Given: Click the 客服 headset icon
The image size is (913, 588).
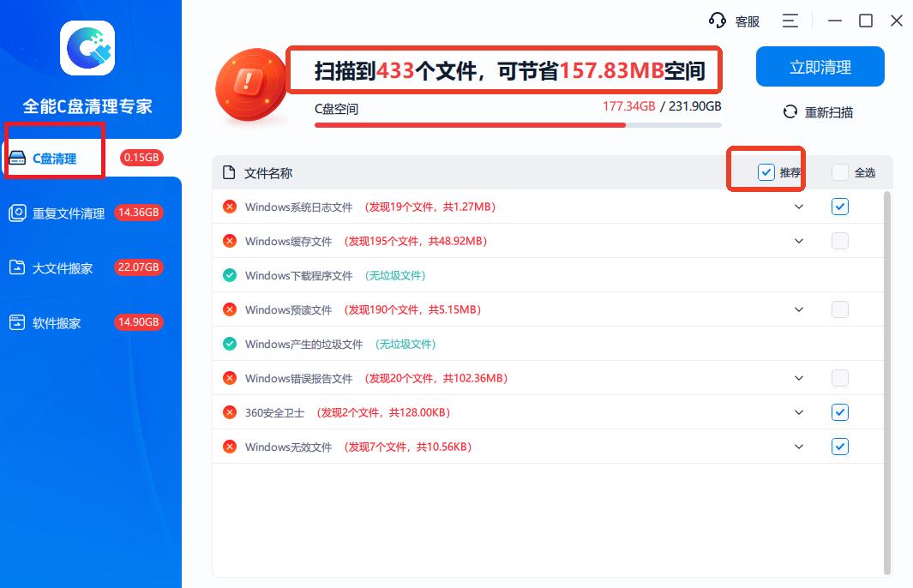Looking at the screenshot, I should point(717,21).
